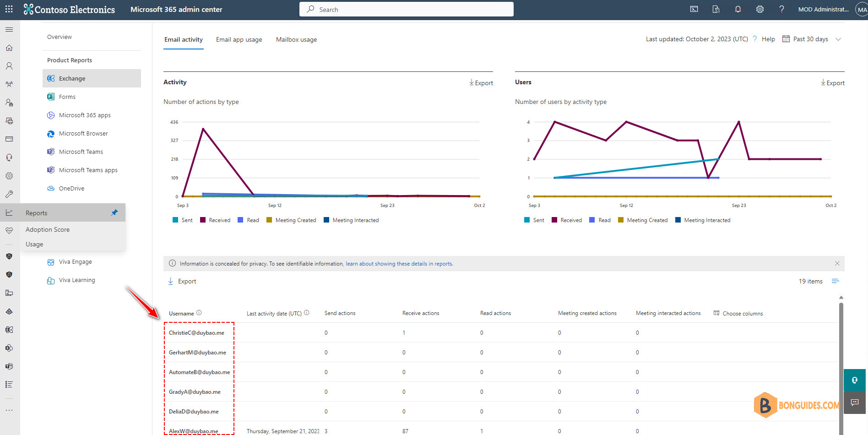Image resolution: width=868 pixels, height=435 pixels.
Task: Open header settings gear icon
Action: pos(760,9)
